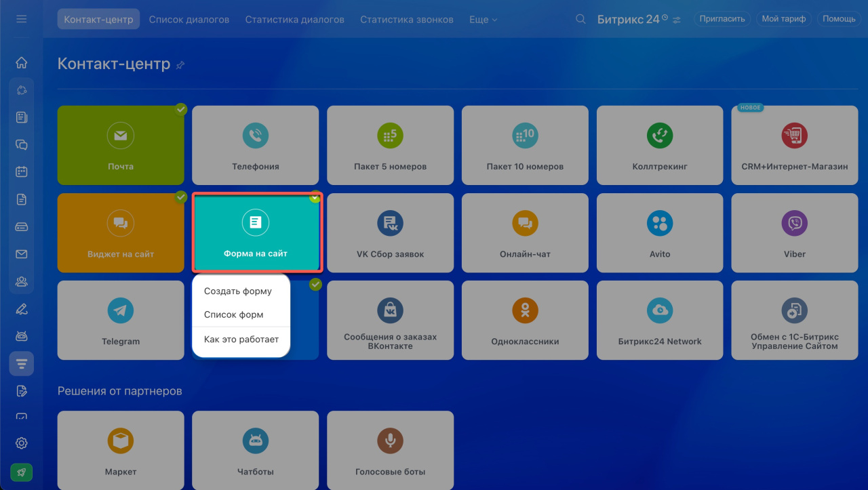Open the Онлайн-чат tile
The image size is (868, 490).
[525, 233]
